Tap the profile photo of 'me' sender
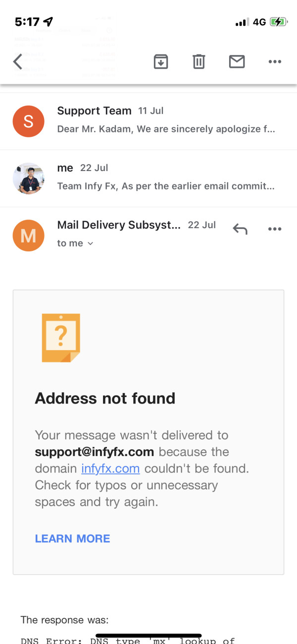The width and height of the screenshot is (297, 644). pos(28,178)
